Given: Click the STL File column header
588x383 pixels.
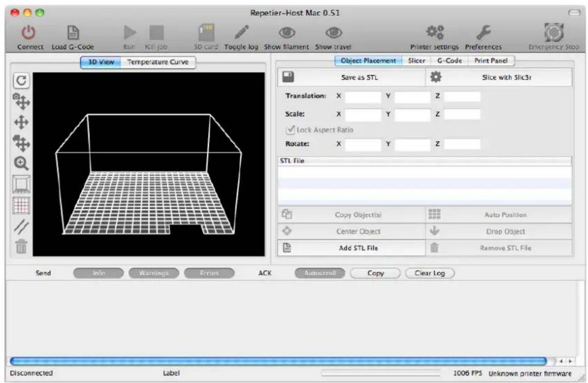Looking at the screenshot, I should [x=425, y=161].
